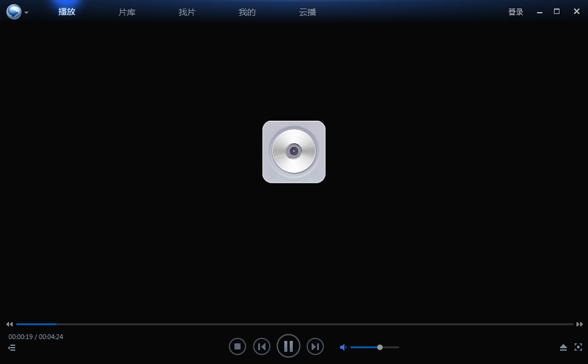
Task: Go to the 找片 tab
Action: point(186,12)
